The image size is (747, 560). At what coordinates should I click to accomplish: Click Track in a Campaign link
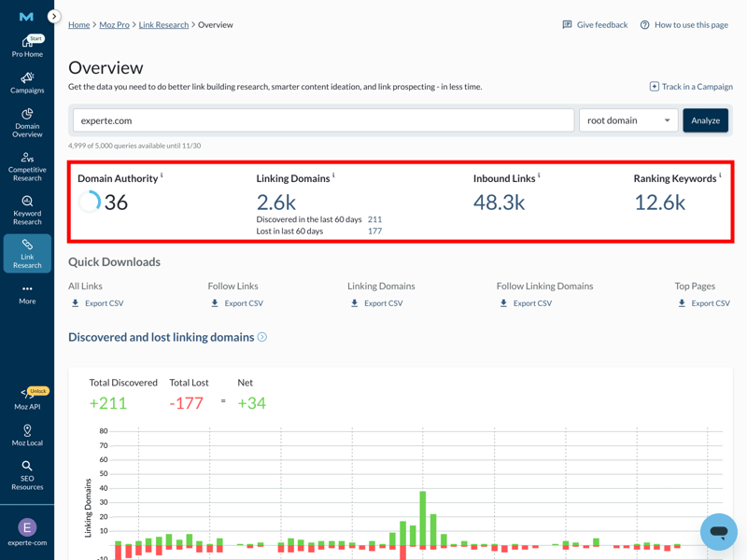691,87
